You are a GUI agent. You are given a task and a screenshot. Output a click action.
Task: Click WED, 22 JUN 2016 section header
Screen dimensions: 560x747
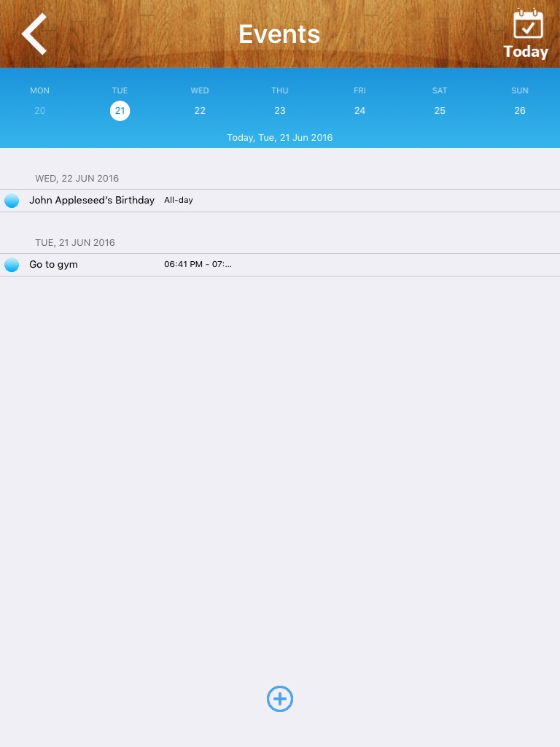77,179
